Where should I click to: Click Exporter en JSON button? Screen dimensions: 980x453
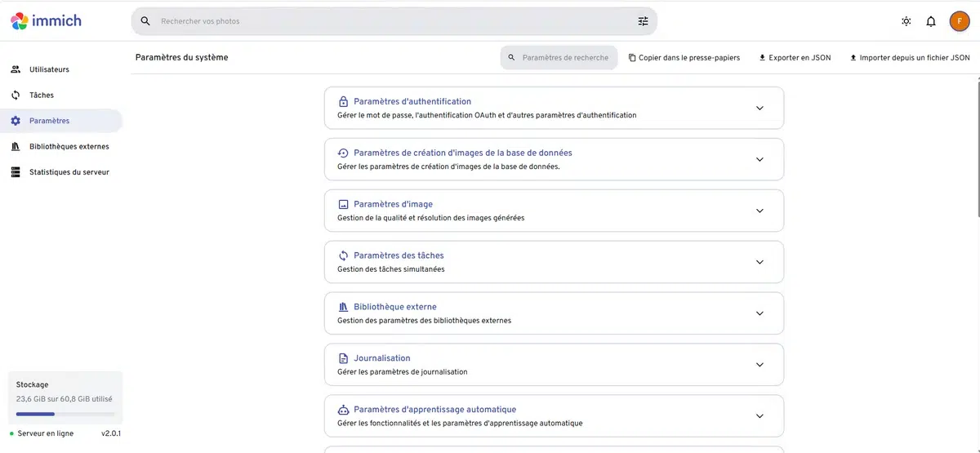(x=795, y=58)
